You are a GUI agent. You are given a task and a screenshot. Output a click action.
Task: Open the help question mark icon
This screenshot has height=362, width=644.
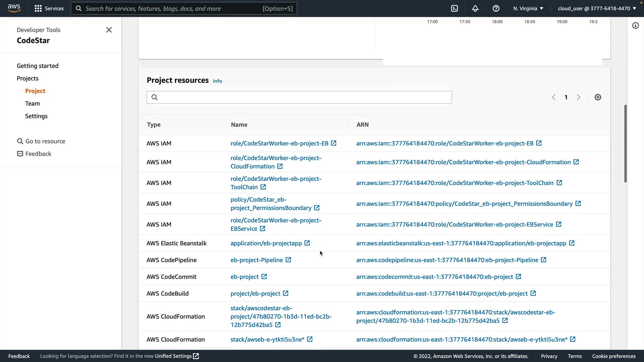pos(496,8)
